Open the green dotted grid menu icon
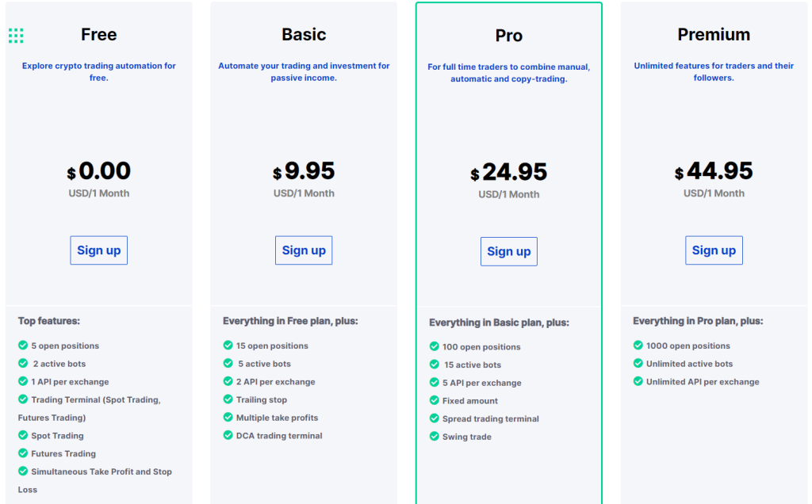 [x=16, y=35]
